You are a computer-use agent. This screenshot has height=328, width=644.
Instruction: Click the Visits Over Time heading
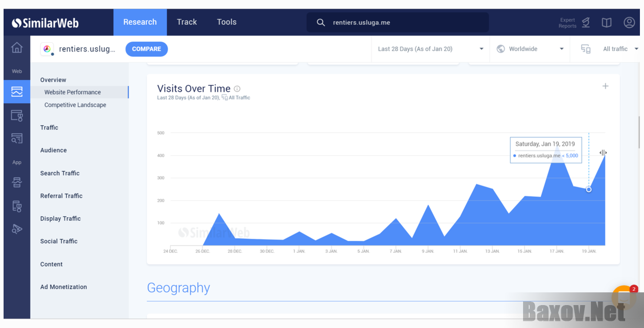coord(194,89)
